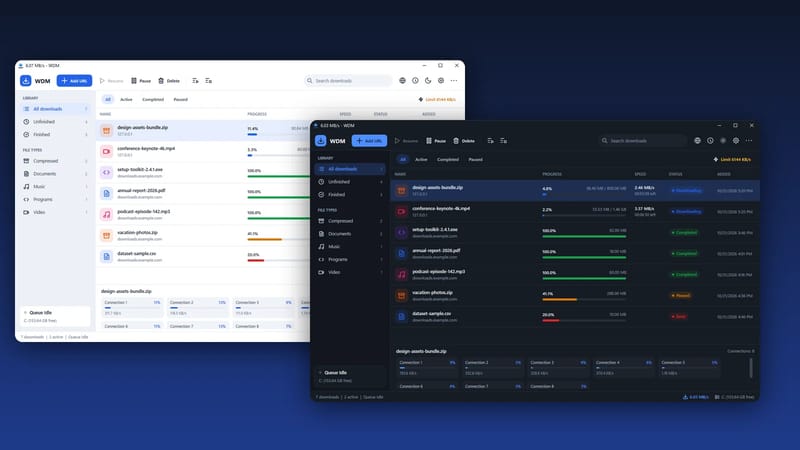Switch to the Paused tab in dark window
The width and height of the screenshot is (800, 450).
[476, 160]
